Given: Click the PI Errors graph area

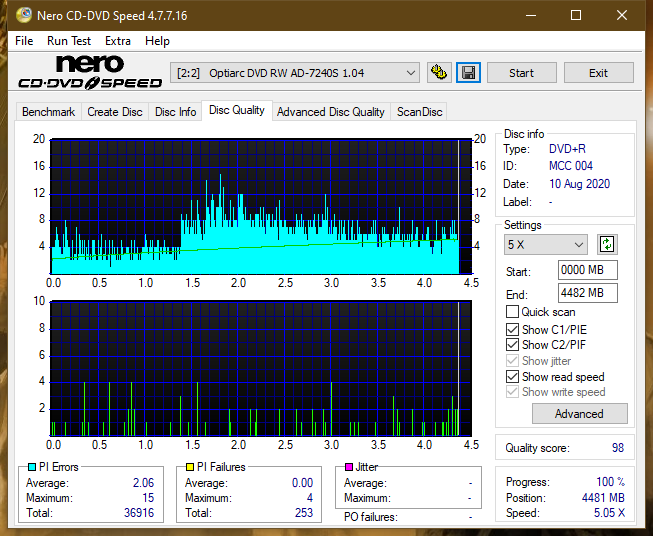Looking at the screenshot, I should coord(261,206).
